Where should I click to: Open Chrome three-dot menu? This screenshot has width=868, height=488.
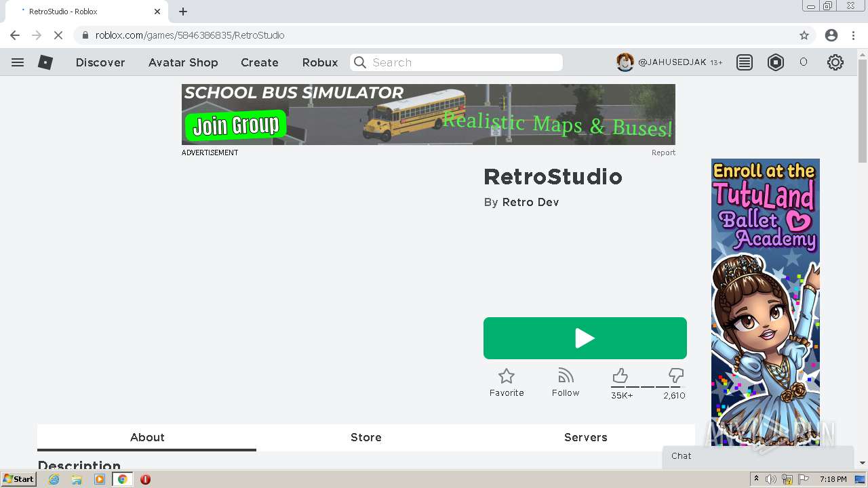(853, 35)
